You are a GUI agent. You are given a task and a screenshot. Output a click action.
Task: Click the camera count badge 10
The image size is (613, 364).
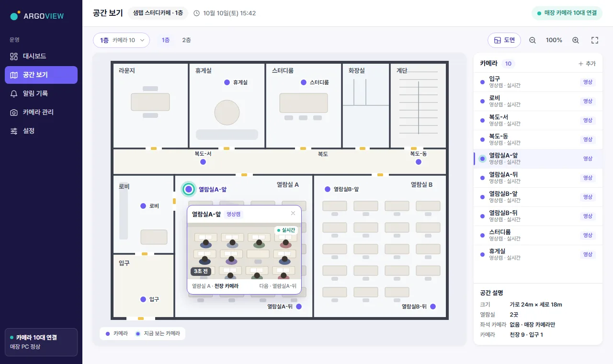[508, 64]
